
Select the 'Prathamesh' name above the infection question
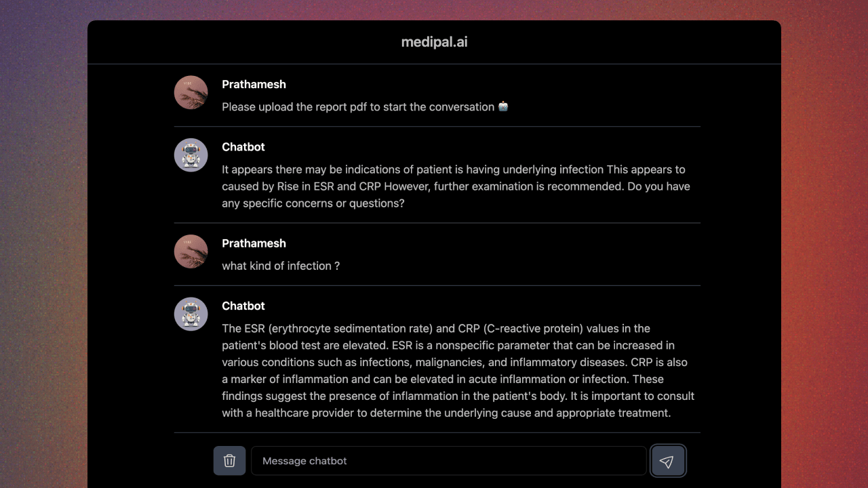coord(254,243)
